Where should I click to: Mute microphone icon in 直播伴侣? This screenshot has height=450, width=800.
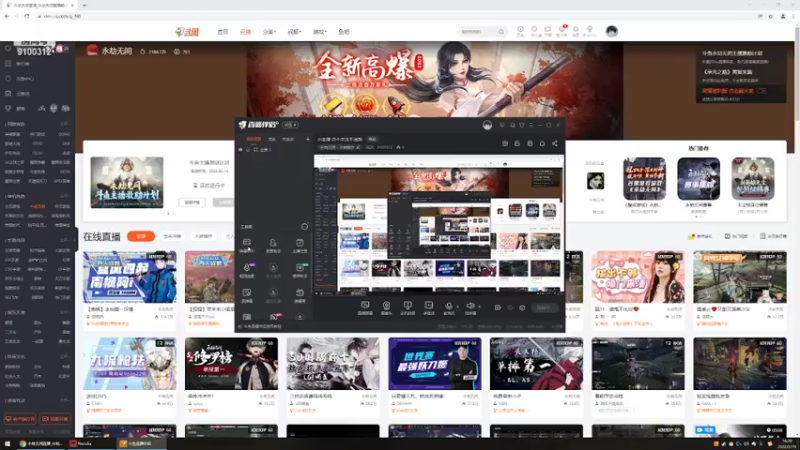pyautogui.click(x=449, y=306)
